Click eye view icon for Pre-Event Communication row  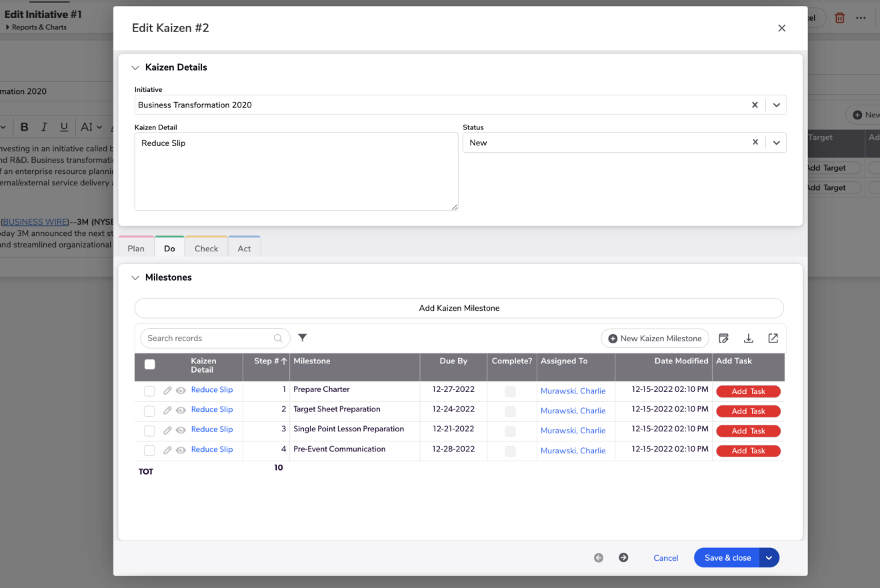click(181, 451)
